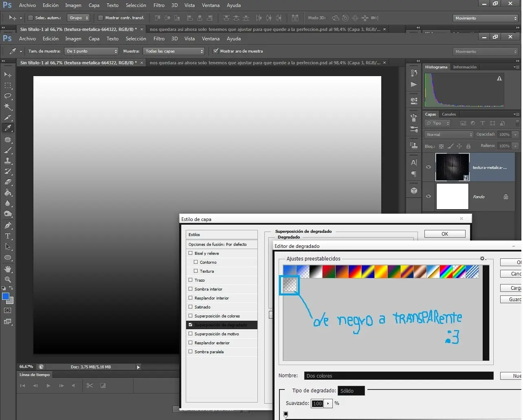
Task: Choose the black to transparent gradient preset
Action: tap(290, 284)
